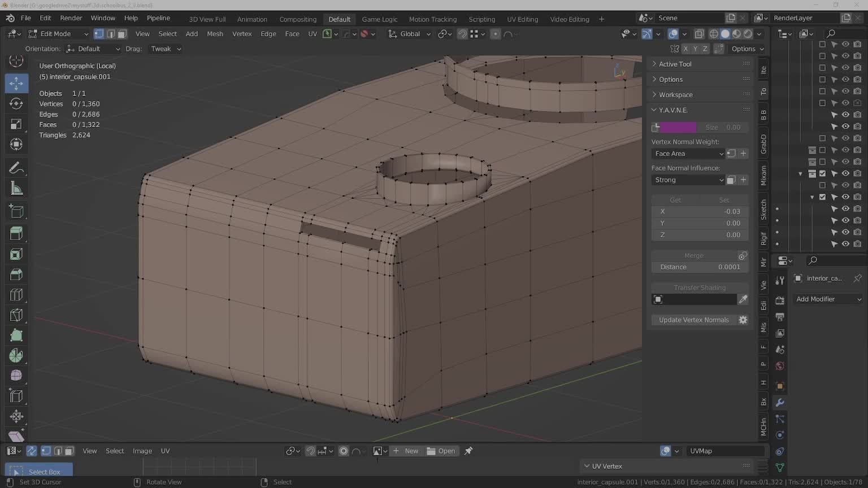The width and height of the screenshot is (868, 488).
Task: Expand the Active Tool panel
Action: pos(675,64)
